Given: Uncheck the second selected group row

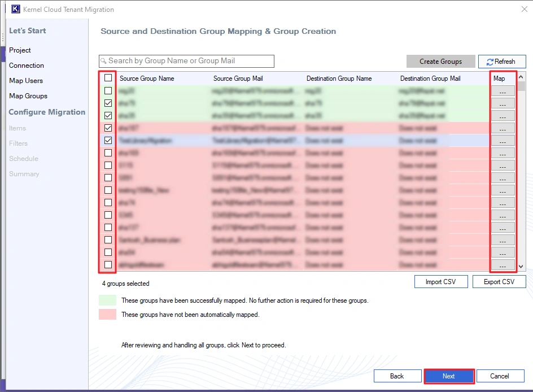Looking at the screenshot, I should click(107, 116).
